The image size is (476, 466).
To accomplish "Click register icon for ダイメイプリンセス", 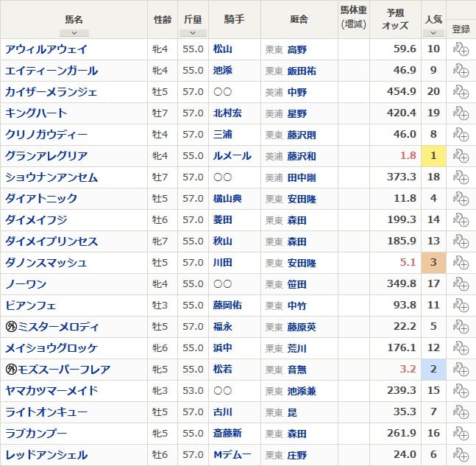I will pyautogui.click(x=461, y=241).
